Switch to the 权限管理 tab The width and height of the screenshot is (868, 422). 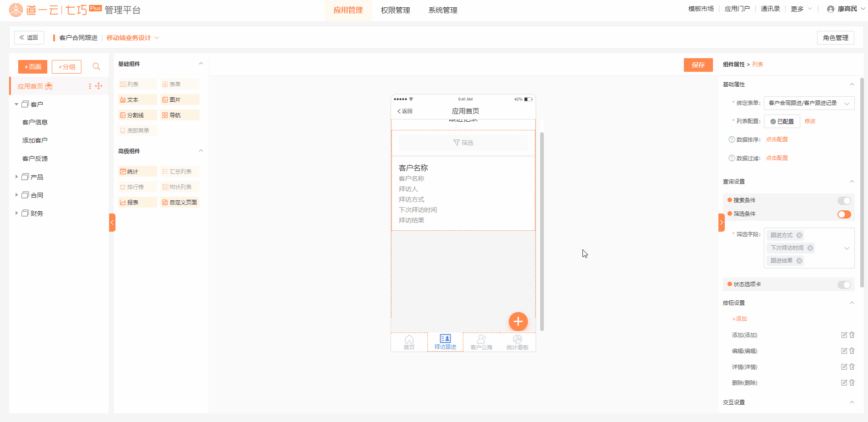395,10
